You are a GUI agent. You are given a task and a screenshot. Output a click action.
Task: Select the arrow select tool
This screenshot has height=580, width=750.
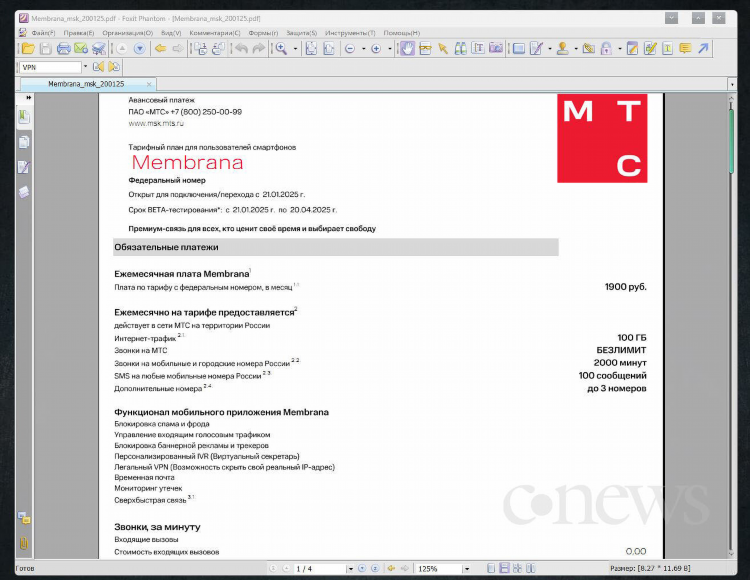click(x=443, y=49)
